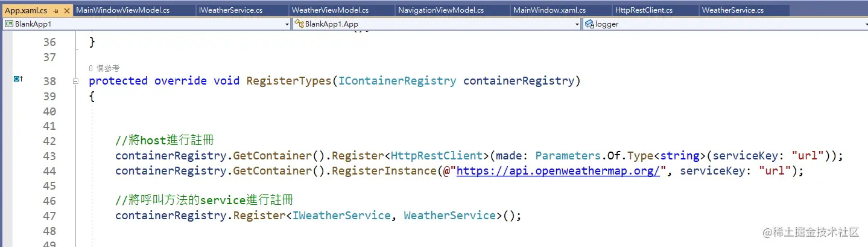This screenshot has width=868, height=247.
Task: Click the 'made:' argument name on line 43
Action: click(512, 156)
